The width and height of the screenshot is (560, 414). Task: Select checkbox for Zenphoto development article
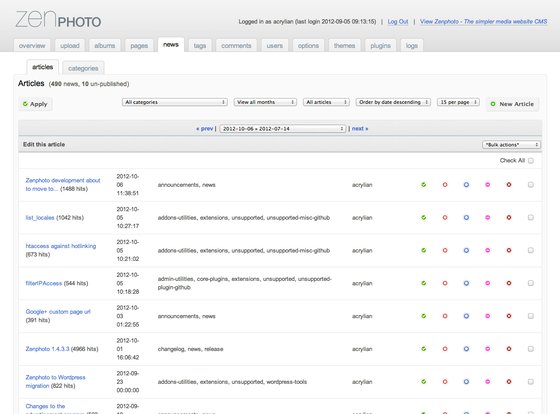pos(531,185)
